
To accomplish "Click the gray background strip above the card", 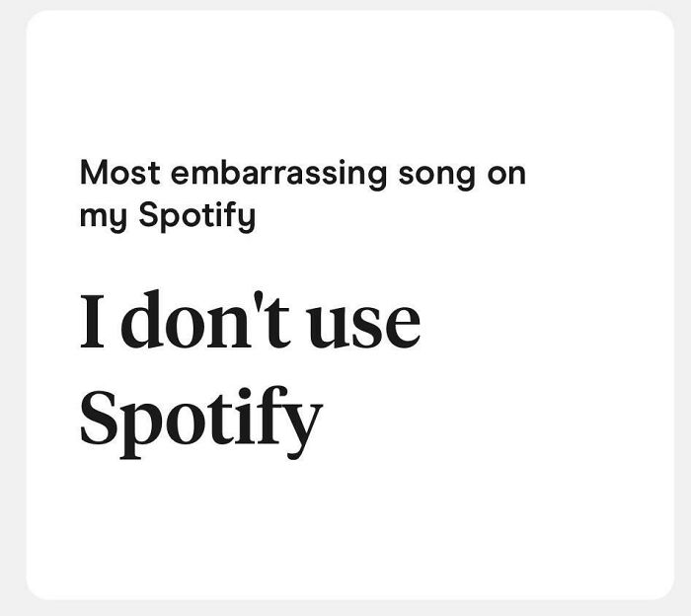I will tap(345, 5).
